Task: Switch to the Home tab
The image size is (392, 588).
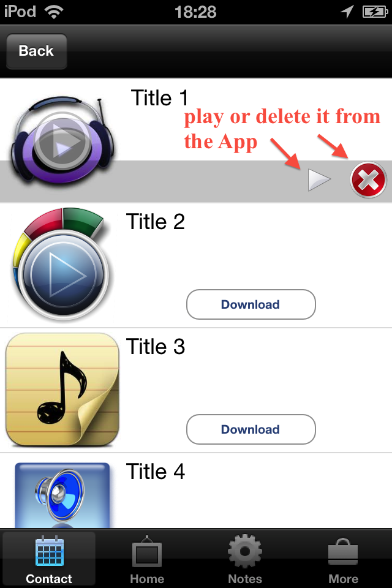Action: pyautogui.click(x=147, y=559)
